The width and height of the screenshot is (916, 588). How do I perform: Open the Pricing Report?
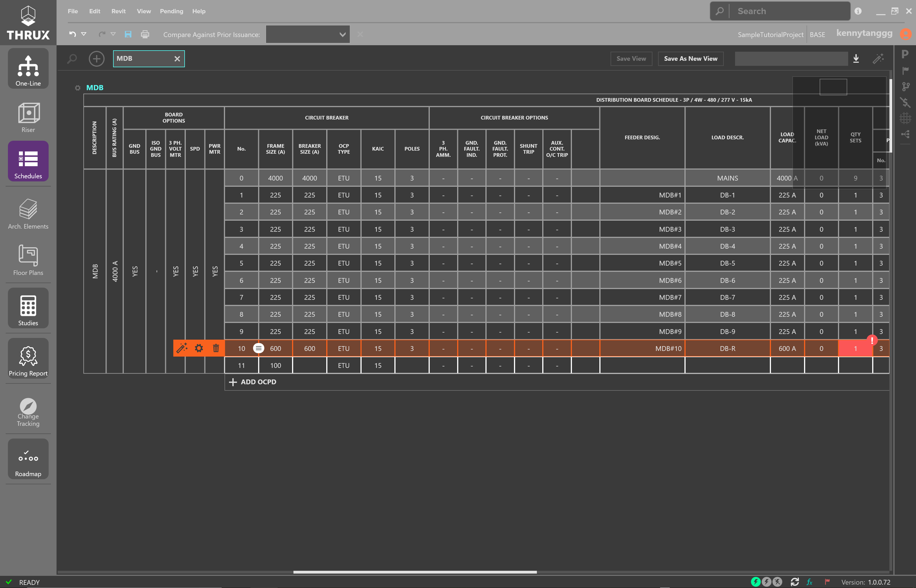(x=28, y=359)
